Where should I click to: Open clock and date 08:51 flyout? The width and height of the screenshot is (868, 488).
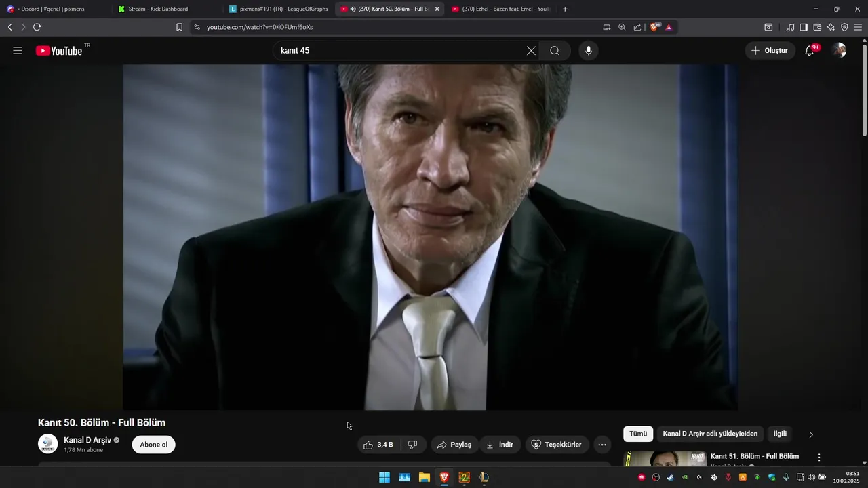[x=847, y=477]
